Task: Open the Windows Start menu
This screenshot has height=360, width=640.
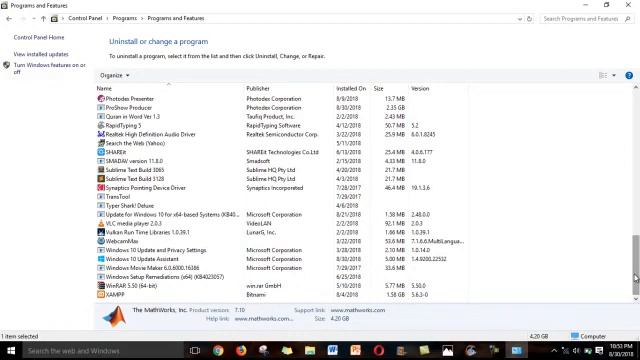Action: [x=11, y=351]
